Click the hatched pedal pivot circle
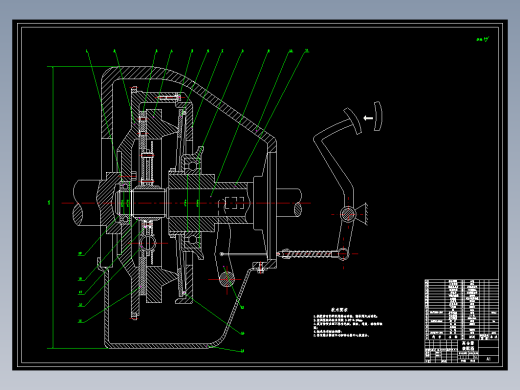This screenshot has width=520, height=390. click(348, 214)
